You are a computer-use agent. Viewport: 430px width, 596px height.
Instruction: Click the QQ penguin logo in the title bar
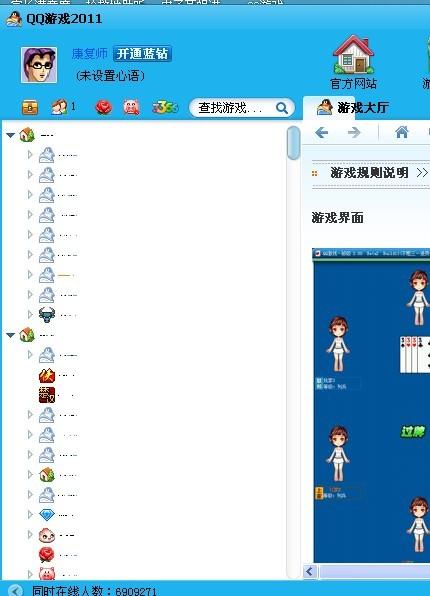click(x=14, y=19)
